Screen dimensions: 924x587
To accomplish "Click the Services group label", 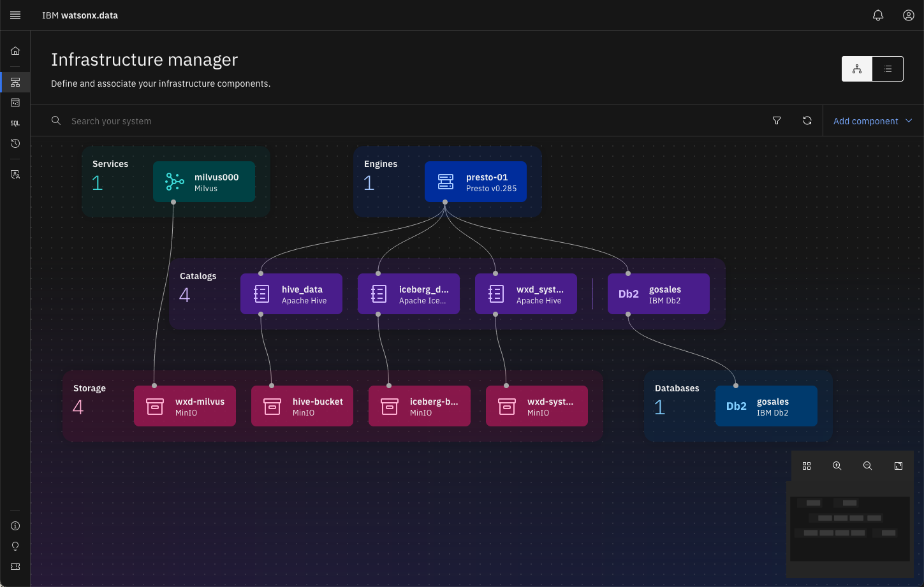I will point(110,164).
